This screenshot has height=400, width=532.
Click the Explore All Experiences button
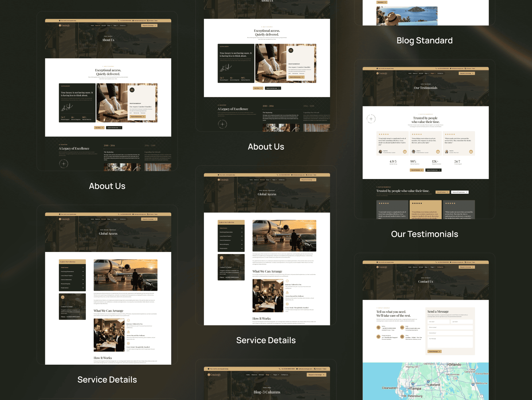(x=460, y=192)
